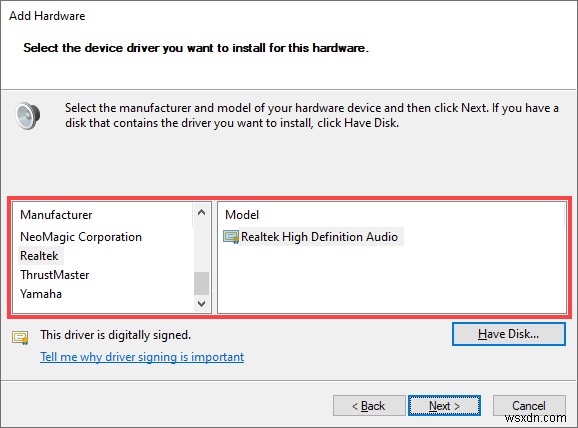The width and height of the screenshot is (578, 428).
Task: Click the Model column header
Action: (x=242, y=215)
